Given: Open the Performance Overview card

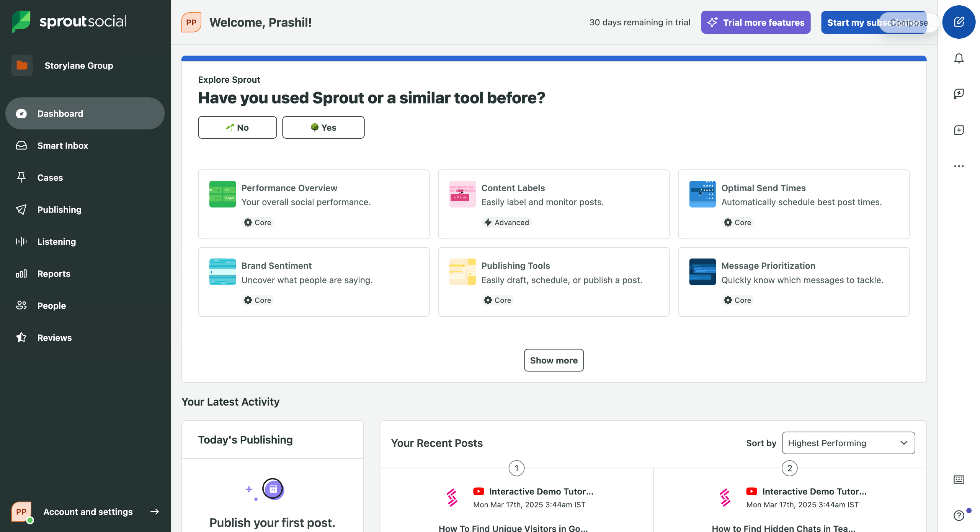Looking at the screenshot, I should pos(314,204).
